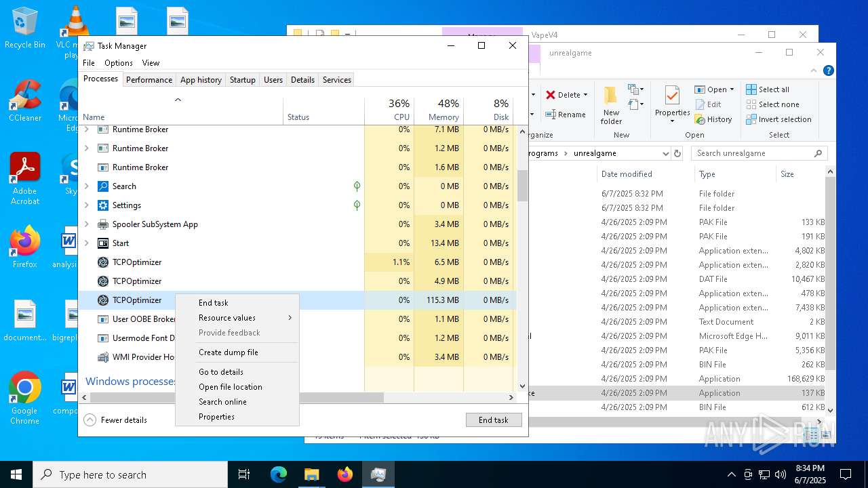Click Edit in Explorer ribbon
This screenshot has width=868, height=488.
tap(708, 104)
